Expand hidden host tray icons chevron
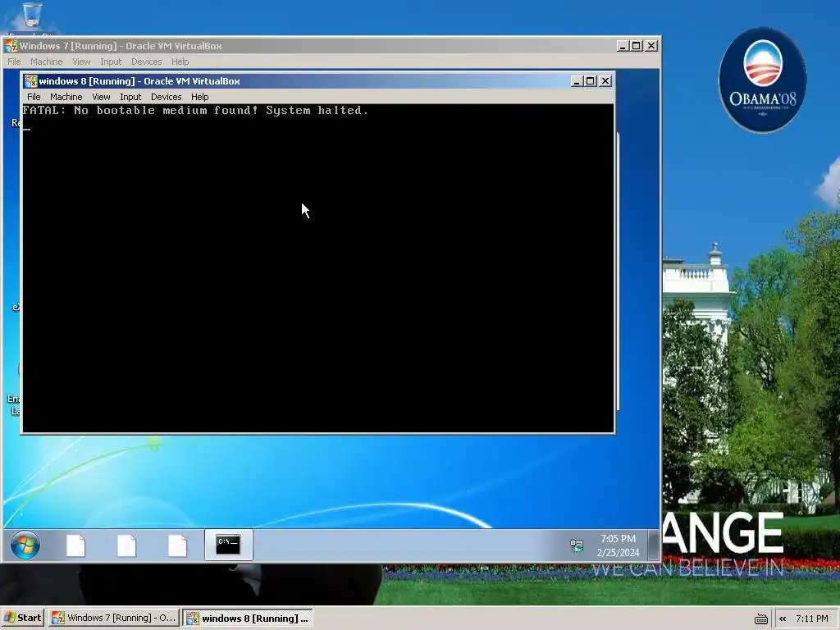This screenshot has width=840, height=630. tap(783, 619)
